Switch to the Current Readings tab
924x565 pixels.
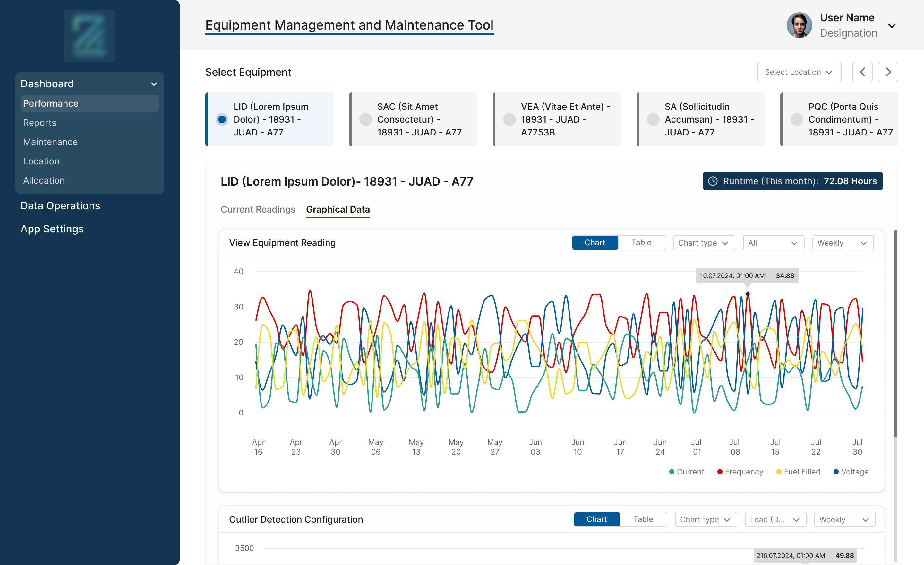(258, 209)
